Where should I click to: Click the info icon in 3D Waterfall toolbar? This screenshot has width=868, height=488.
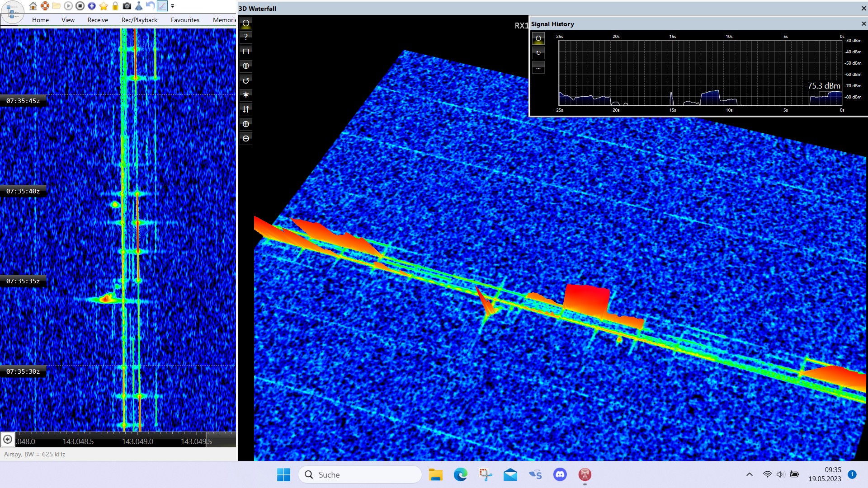pos(246,66)
